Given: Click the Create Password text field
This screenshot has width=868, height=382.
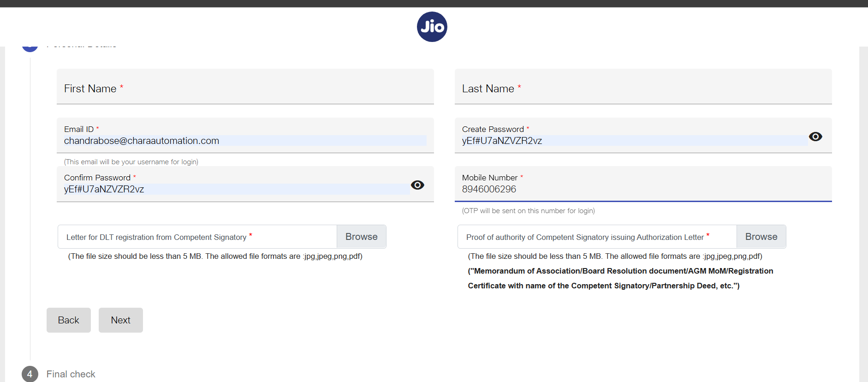Looking at the screenshot, I should point(634,141).
